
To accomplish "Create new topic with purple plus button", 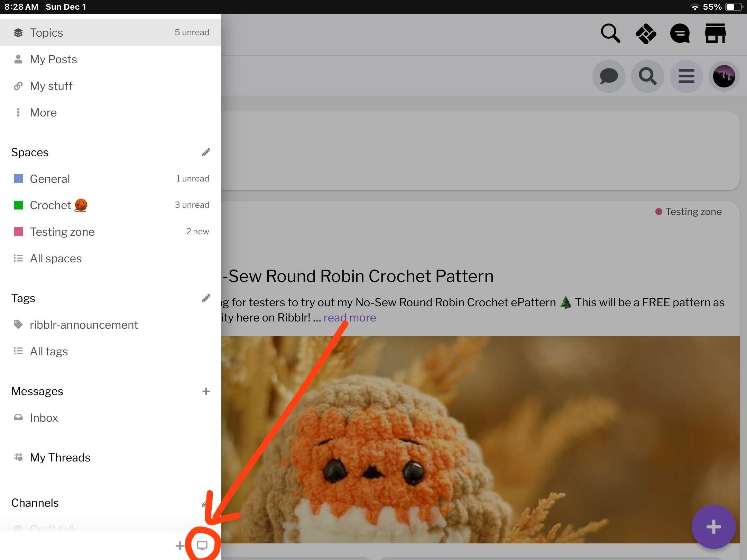I will (x=713, y=527).
